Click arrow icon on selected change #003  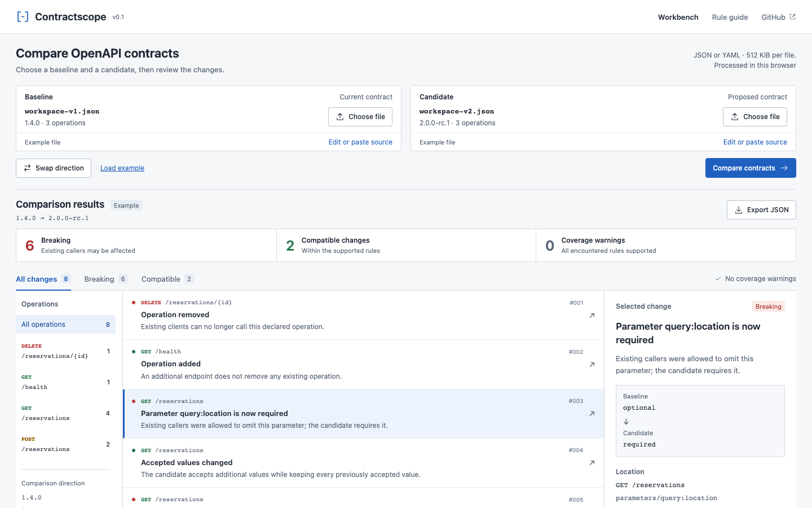tap(592, 414)
